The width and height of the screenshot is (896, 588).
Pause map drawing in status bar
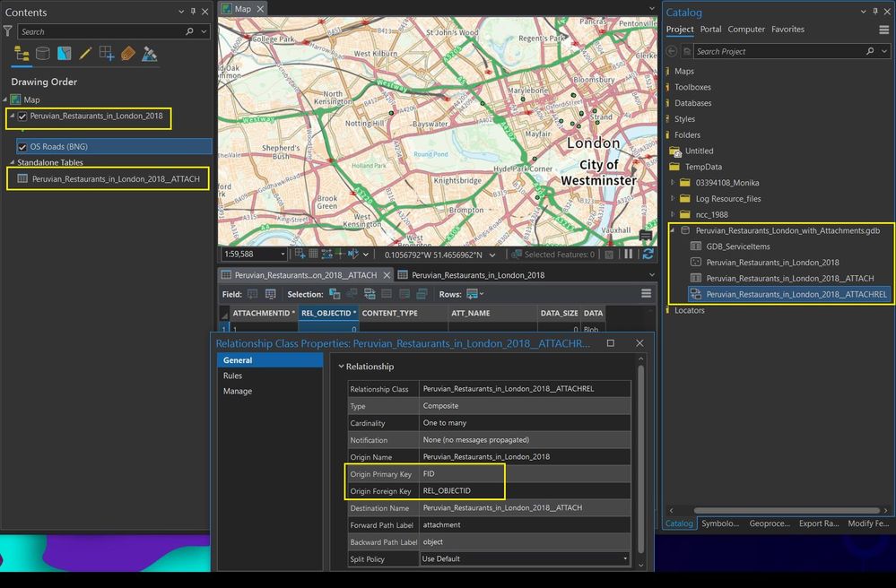tap(628, 255)
